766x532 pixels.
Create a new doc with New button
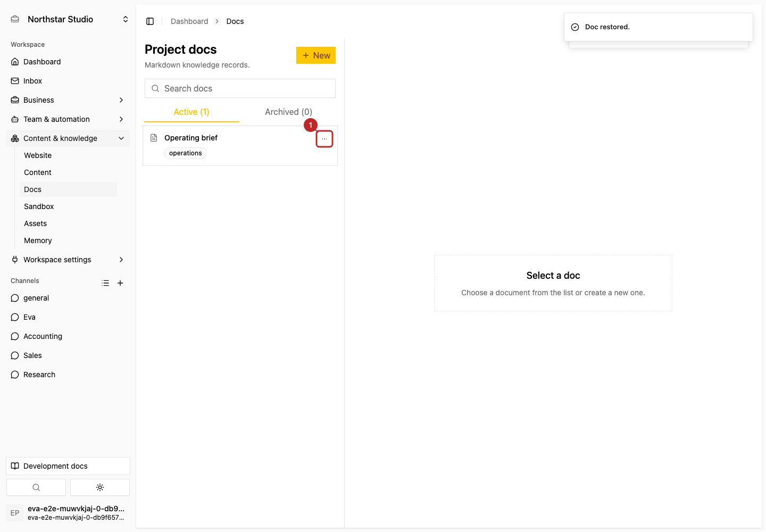(316, 55)
